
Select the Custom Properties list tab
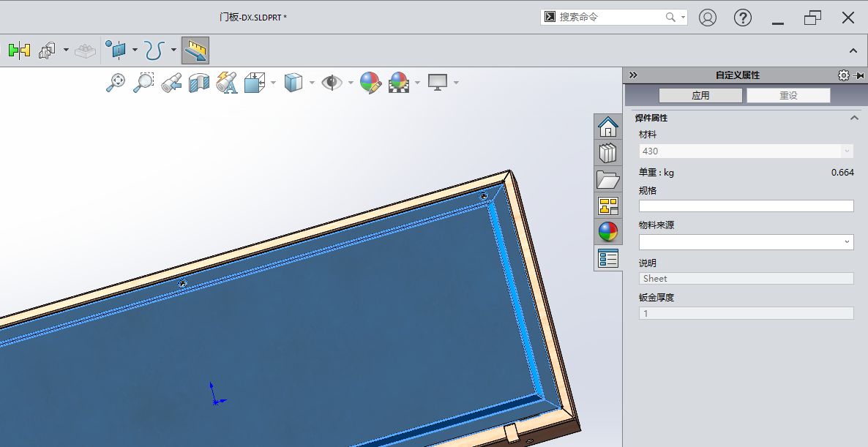click(608, 258)
